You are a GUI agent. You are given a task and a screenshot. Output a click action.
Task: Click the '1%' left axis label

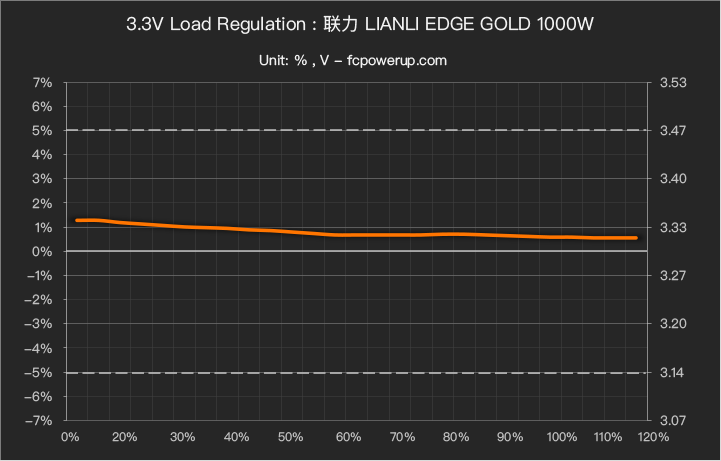click(x=42, y=228)
